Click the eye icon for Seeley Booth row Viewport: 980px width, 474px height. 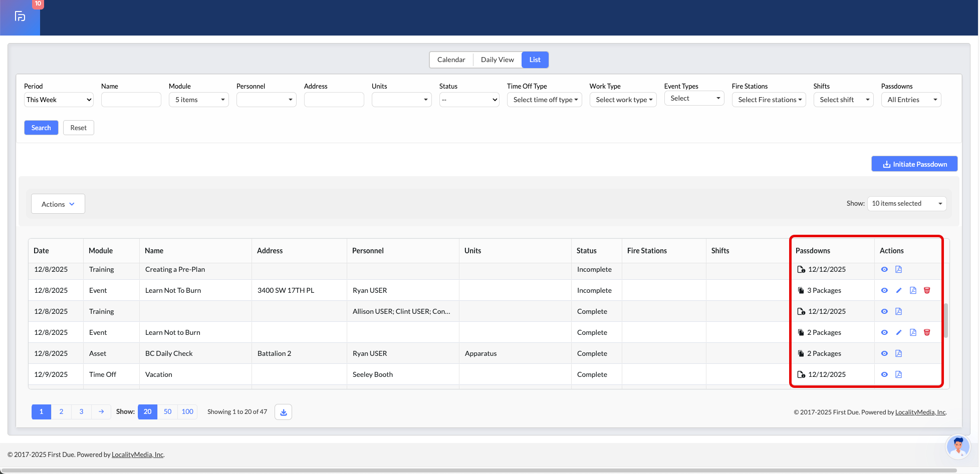pos(884,374)
